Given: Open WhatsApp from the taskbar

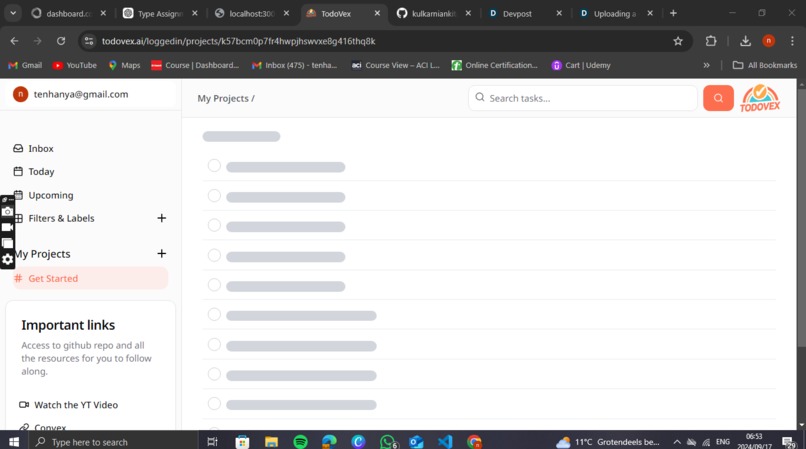Looking at the screenshot, I should pos(388,442).
